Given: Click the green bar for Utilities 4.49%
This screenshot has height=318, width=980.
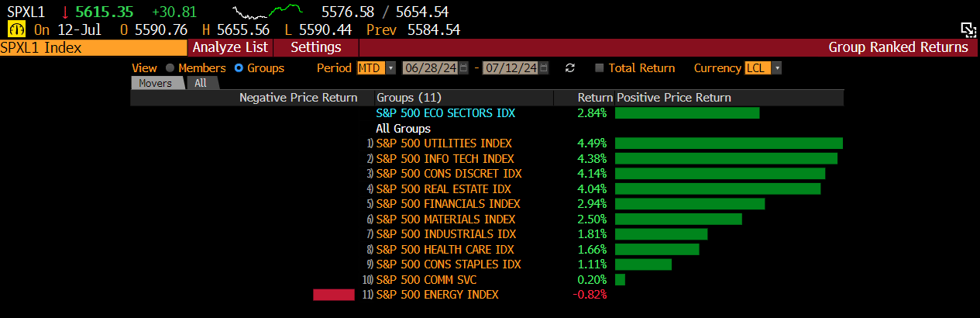Looking at the screenshot, I should pyautogui.click(x=729, y=143).
